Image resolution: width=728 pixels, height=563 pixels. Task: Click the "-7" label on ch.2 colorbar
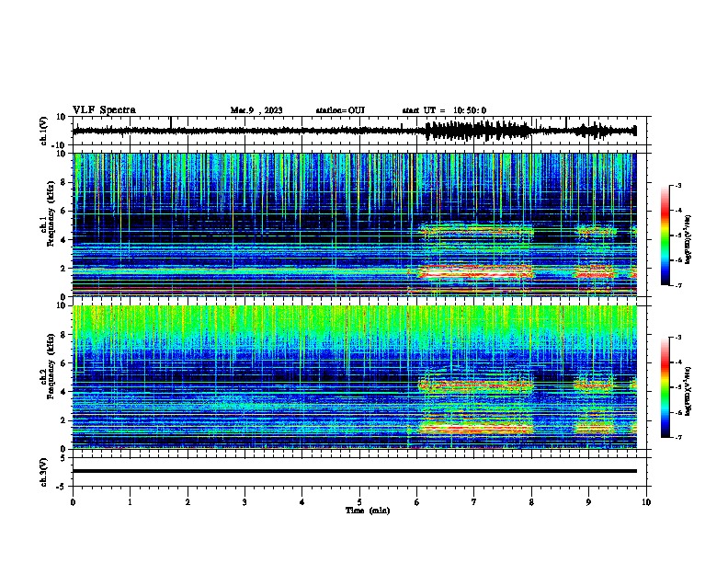pyautogui.click(x=677, y=437)
